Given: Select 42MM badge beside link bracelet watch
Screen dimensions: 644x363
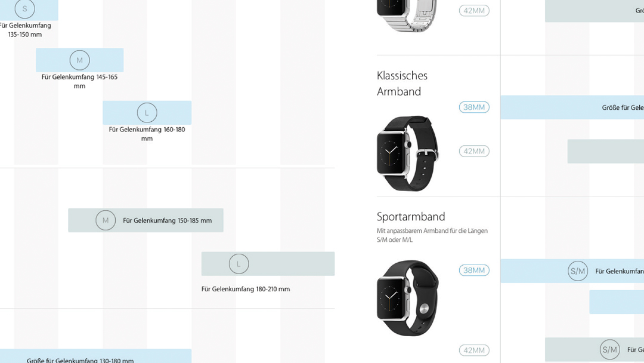Looking at the screenshot, I should click(474, 11).
